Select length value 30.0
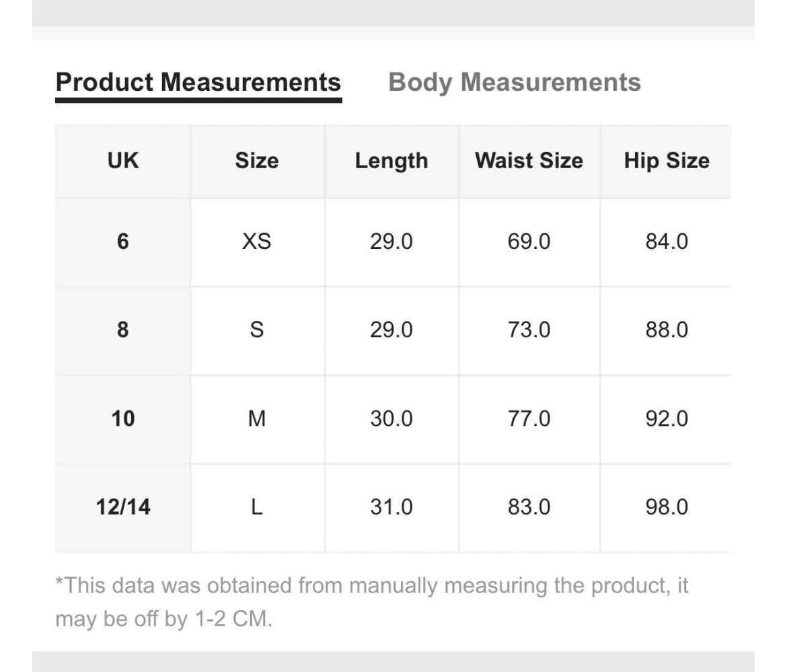Screen dimensions: 787x672 pyautogui.click(x=391, y=419)
